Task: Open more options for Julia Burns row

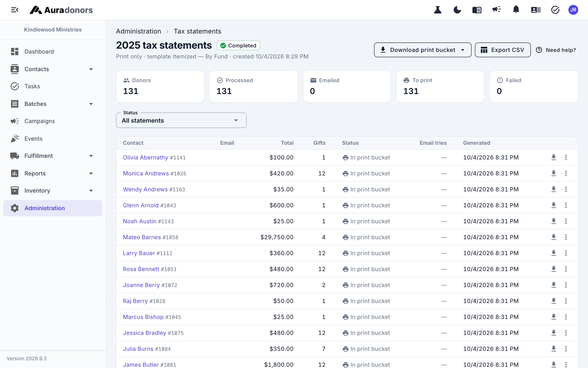Action: click(x=566, y=349)
